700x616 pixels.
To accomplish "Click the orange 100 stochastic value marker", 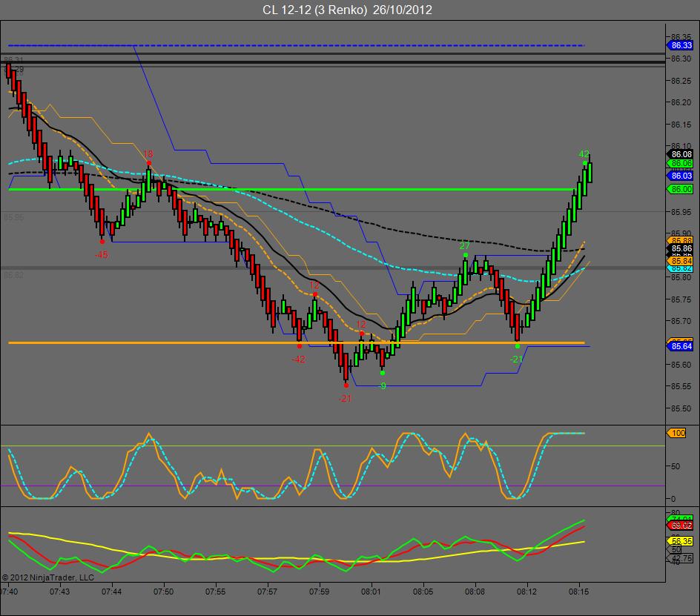I will pos(677,433).
